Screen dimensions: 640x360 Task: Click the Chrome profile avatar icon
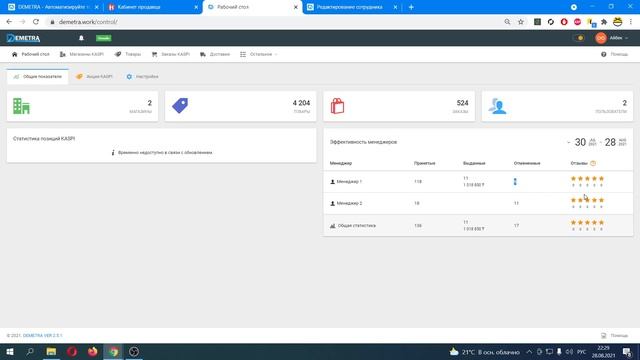click(618, 22)
